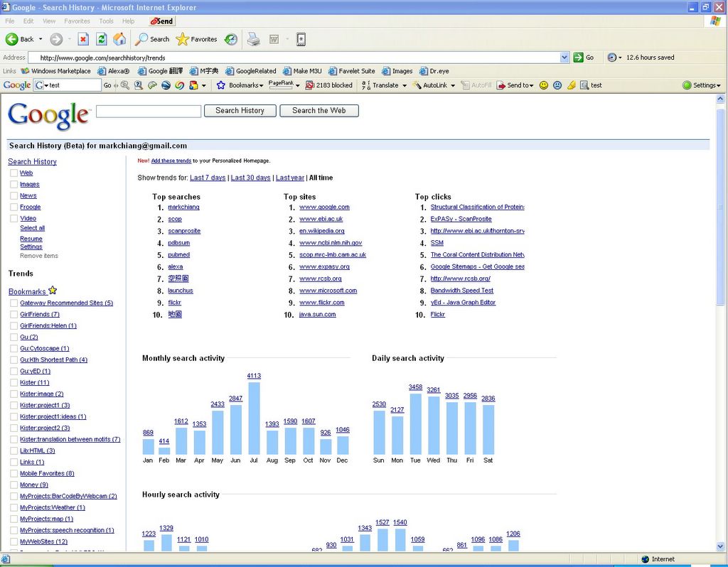Click the Stop loading red X icon

tap(83, 40)
